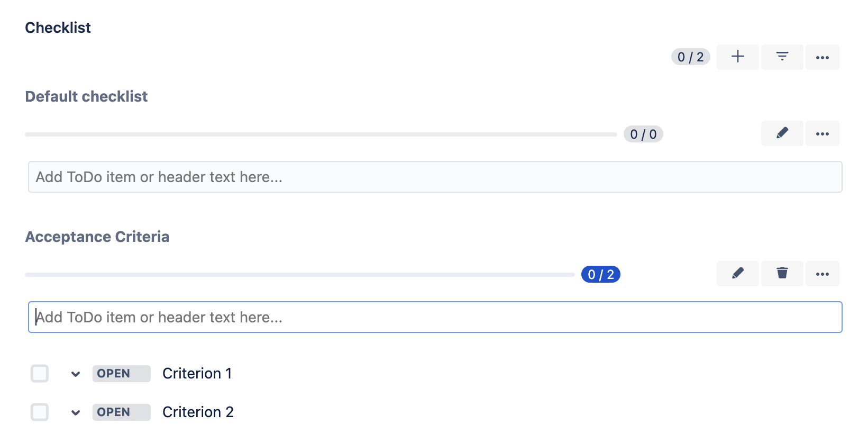Open the ellipsis menu for Acceptance Criteria

pyautogui.click(x=822, y=274)
